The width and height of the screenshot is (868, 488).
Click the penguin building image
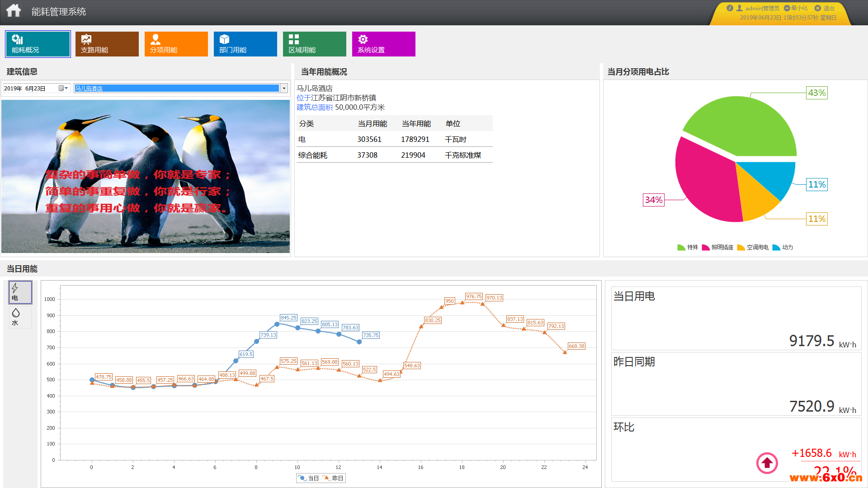coord(145,176)
